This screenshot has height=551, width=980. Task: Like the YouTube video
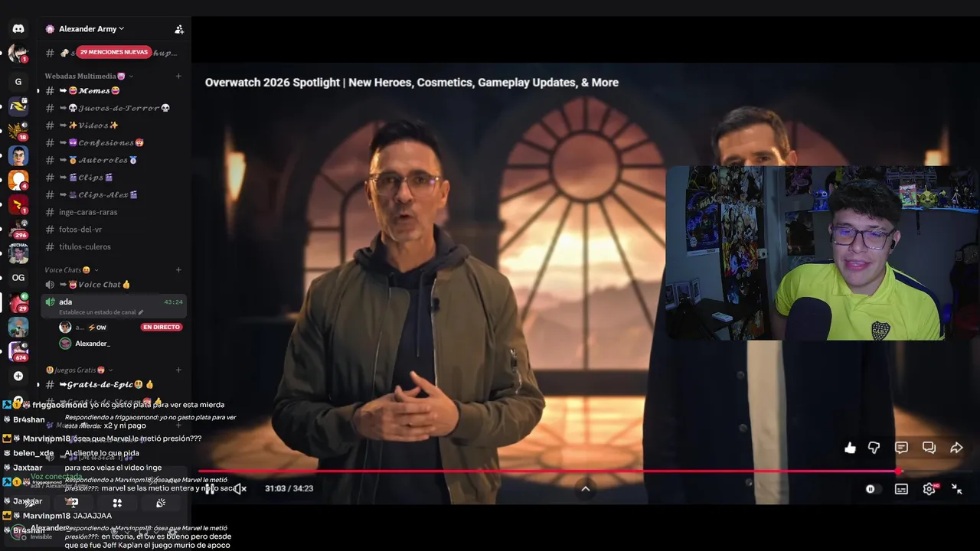[x=850, y=448]
